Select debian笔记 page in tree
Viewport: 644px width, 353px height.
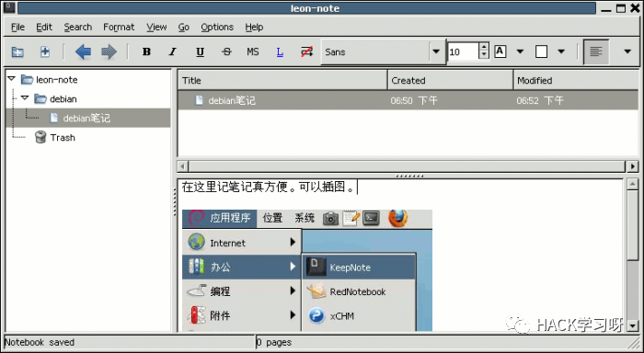pos(86,119)
